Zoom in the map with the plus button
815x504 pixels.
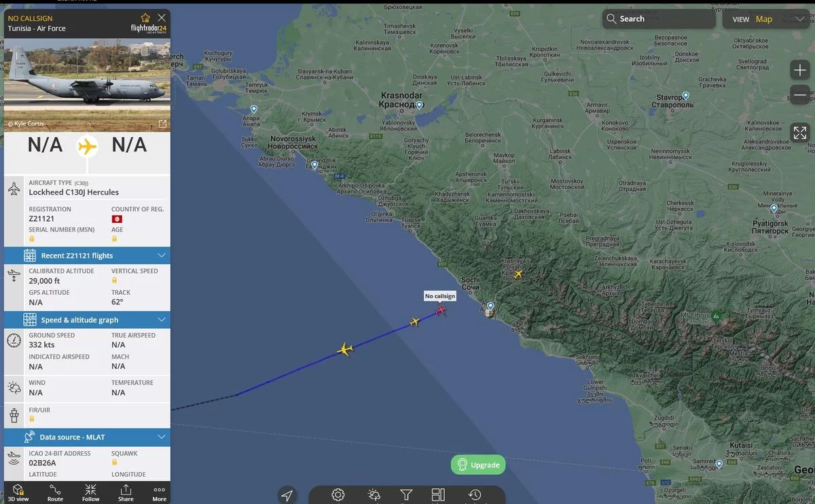click(x=800, y=70)
